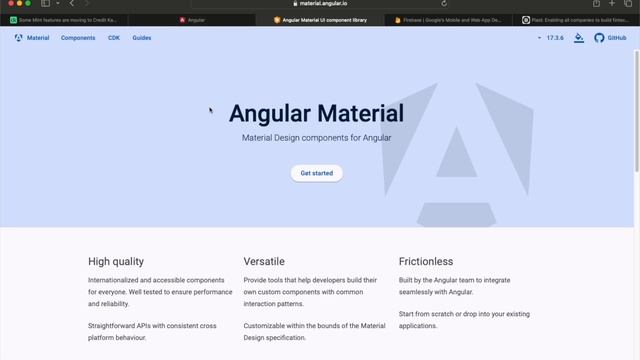
Task: Open the theme picker paint bucket icon
Action: (579, 38)
